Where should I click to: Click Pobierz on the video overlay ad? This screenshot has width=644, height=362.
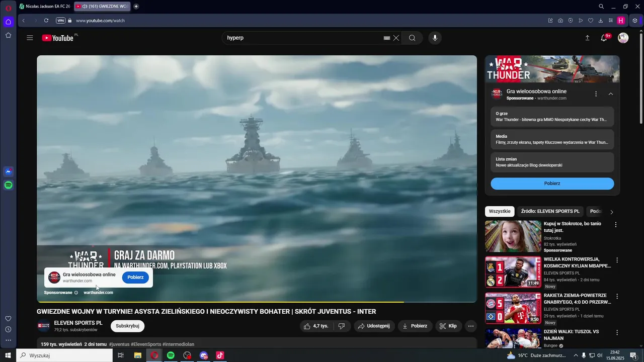click(135, 278)
